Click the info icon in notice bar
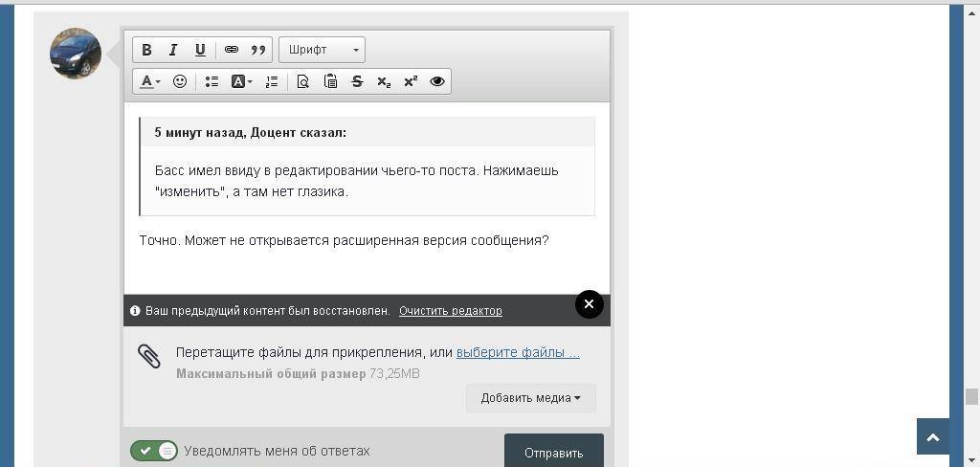 134,311
